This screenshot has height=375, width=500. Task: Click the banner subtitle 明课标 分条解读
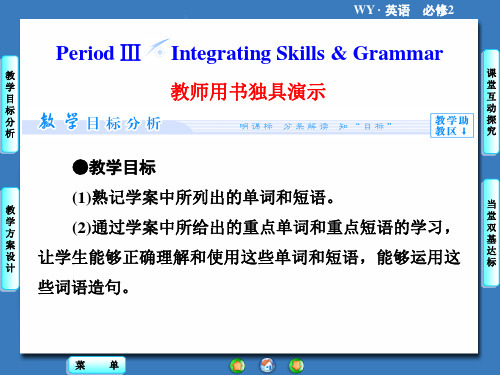coord(284,126)
